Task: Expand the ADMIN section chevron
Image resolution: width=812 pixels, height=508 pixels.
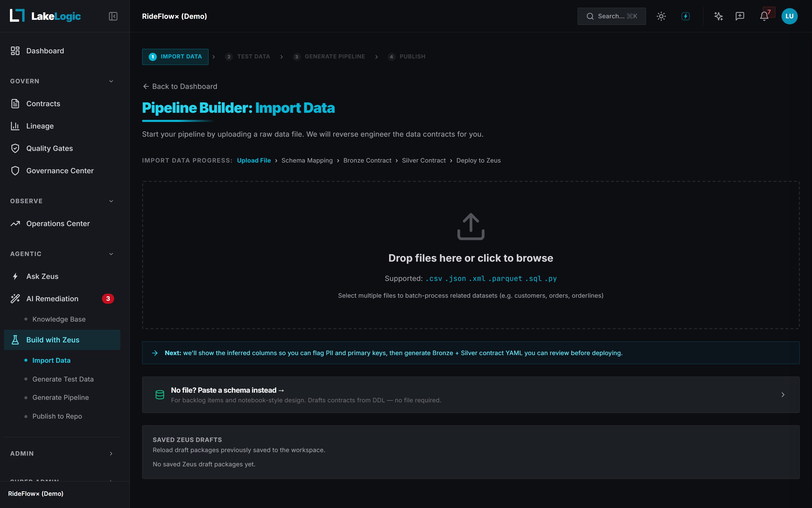Action: [111, 454]
